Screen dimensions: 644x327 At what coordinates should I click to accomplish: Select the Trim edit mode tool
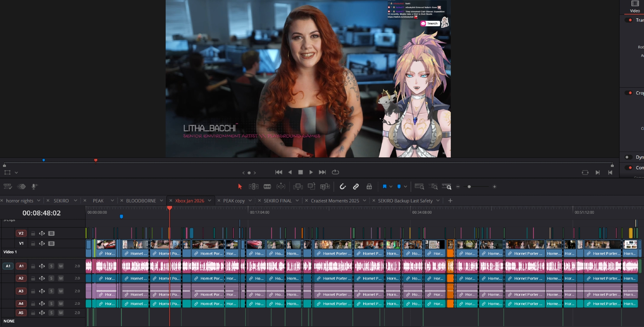(x=253, y=186)
